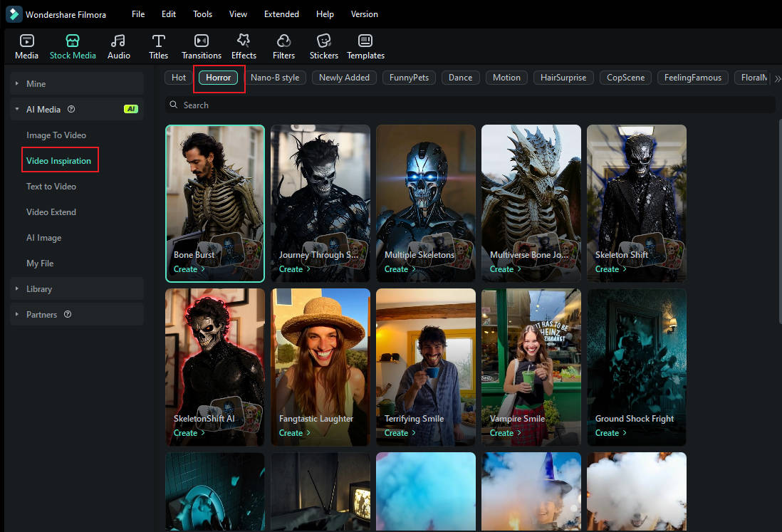Click the Search input field

click(x=470, y=105)
